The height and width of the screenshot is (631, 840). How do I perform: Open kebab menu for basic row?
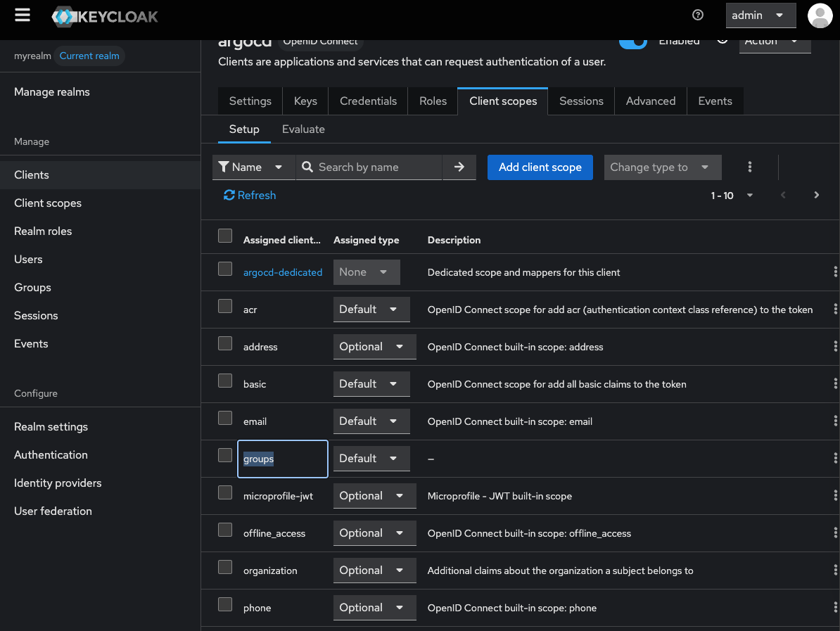(835, 383)
